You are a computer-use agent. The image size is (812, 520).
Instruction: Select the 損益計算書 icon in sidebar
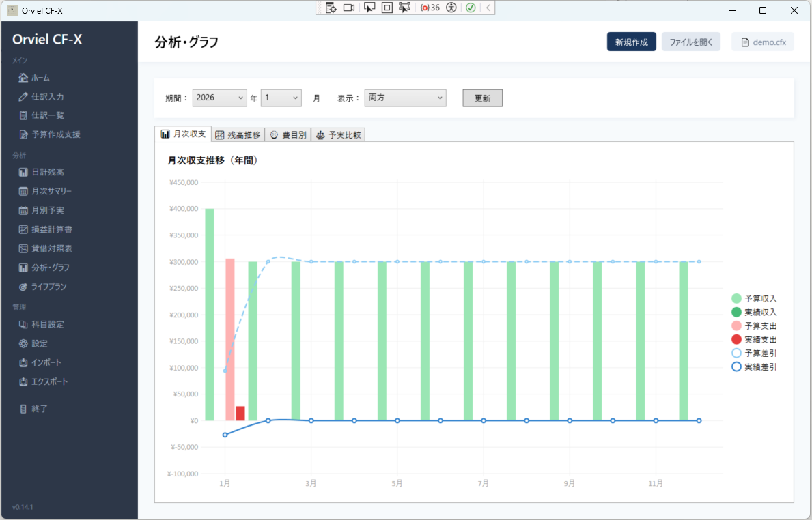click(x=23, y=229)
